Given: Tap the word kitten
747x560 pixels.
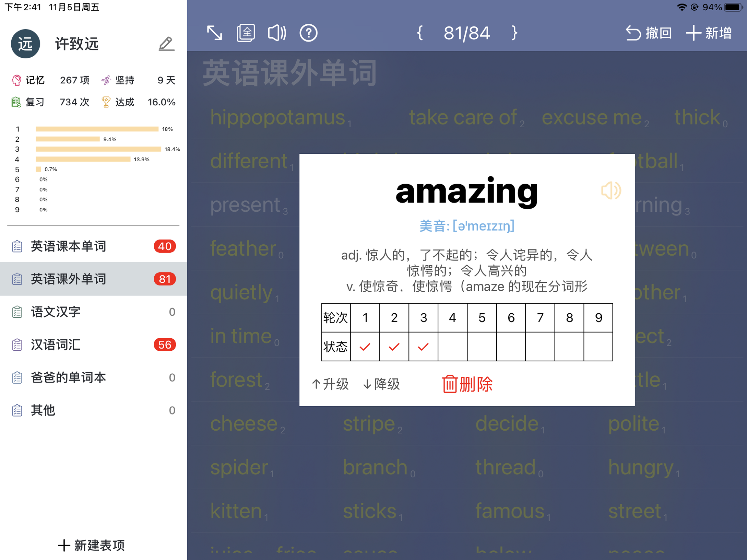Looking at the screenshot, I should (x=236, y=511).
